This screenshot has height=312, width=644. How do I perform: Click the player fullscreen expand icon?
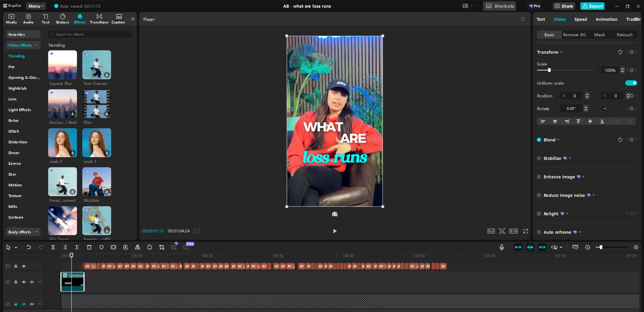(x=526, y=231)
